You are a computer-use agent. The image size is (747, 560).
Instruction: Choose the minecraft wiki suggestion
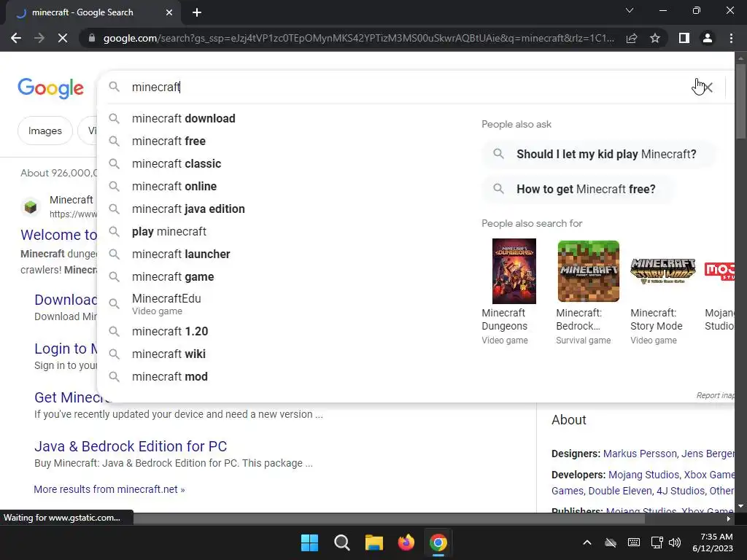169,354
